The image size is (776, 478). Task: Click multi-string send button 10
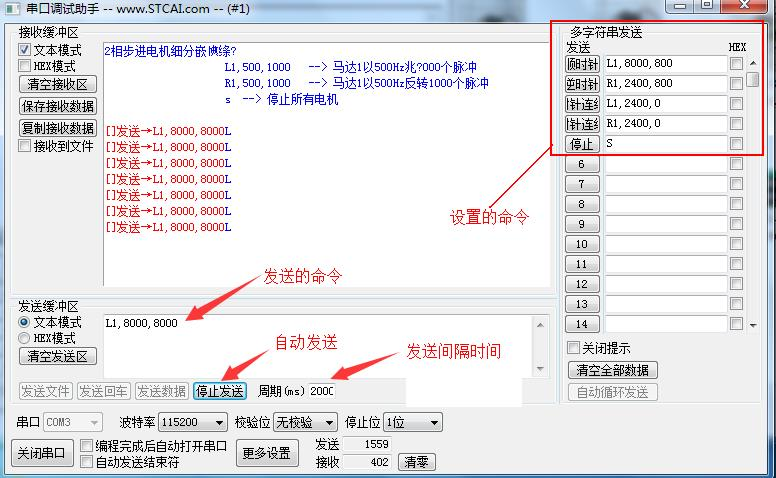point(582,244)
